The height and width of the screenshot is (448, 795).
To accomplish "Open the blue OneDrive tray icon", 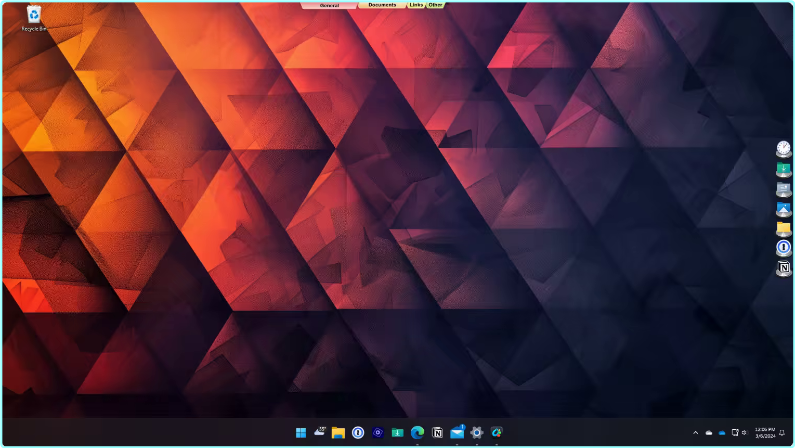I will [x=722, y=433].
